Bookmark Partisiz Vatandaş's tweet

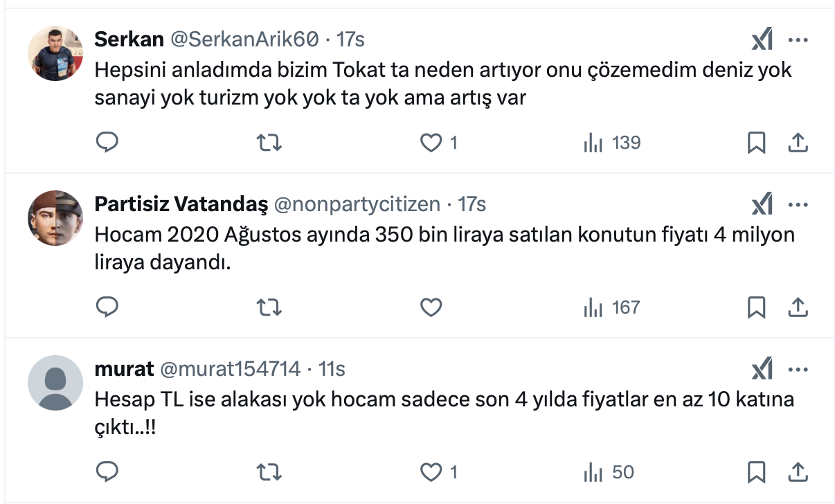(x=756, y=307)
